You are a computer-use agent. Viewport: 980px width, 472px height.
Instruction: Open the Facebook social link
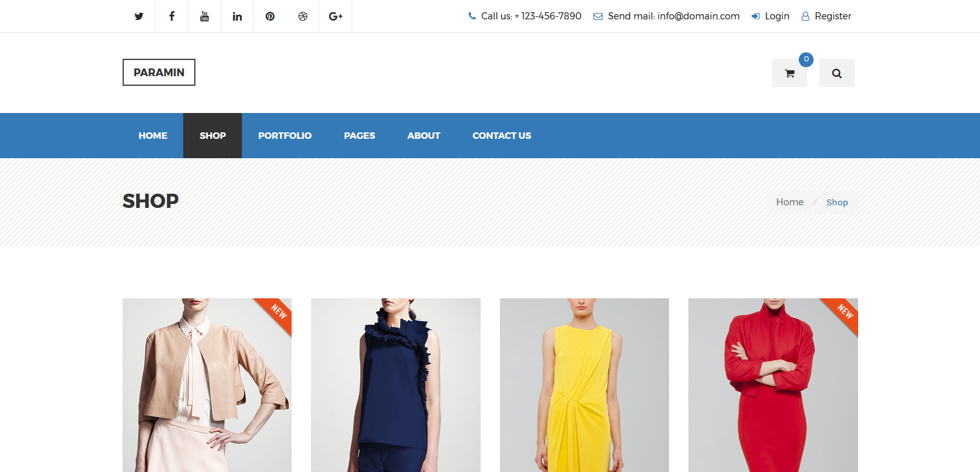click(172, 16)
